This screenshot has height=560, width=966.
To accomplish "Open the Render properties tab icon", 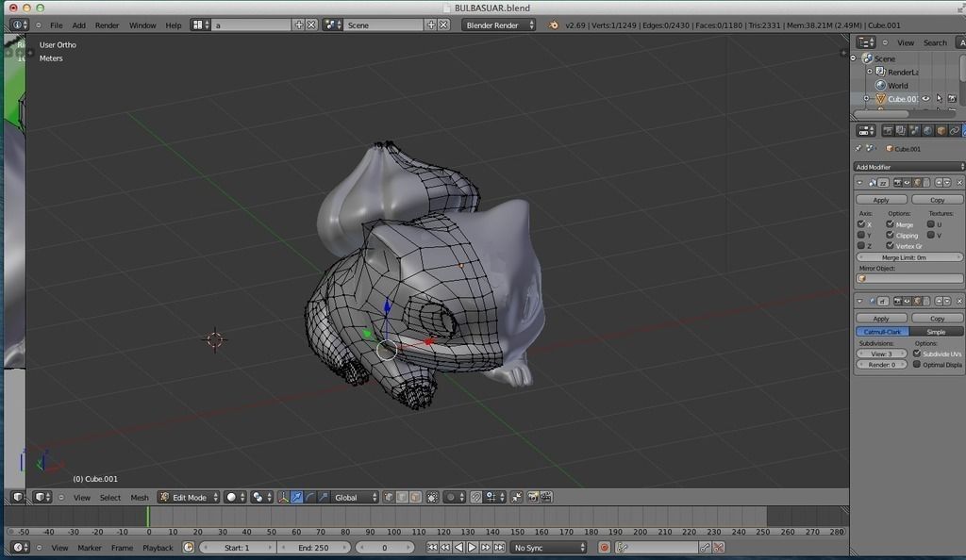I will [887, 130].
